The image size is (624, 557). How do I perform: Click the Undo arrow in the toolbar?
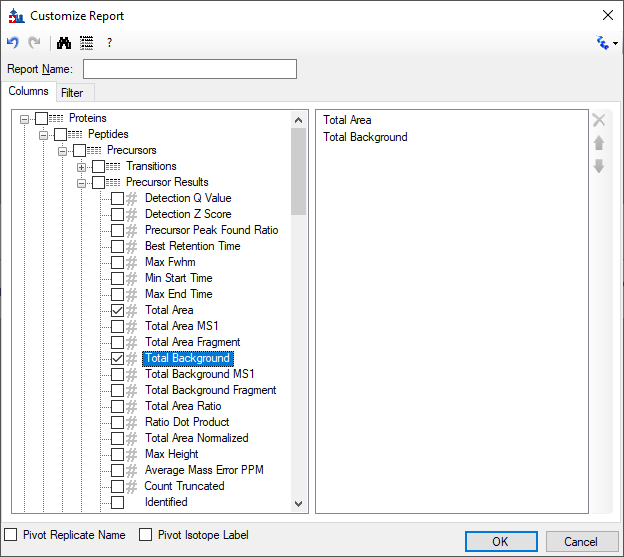(13, 43)
